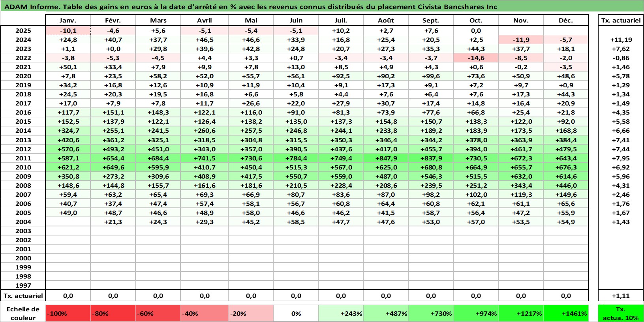Viewport: 644px width, 322px height.
Task: Click cell +446,0 for December 2008
Action: [566, 185]
